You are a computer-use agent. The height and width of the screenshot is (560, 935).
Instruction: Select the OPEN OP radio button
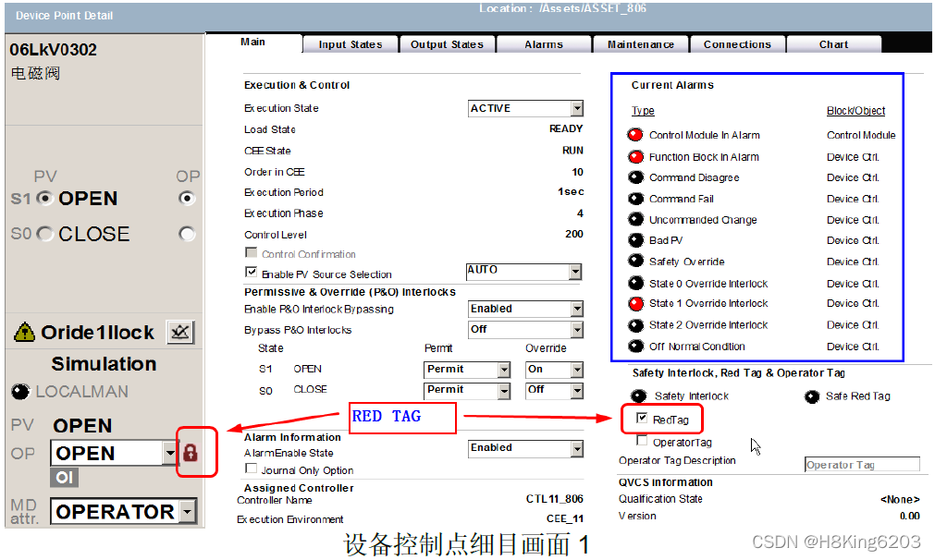point(187,199)
